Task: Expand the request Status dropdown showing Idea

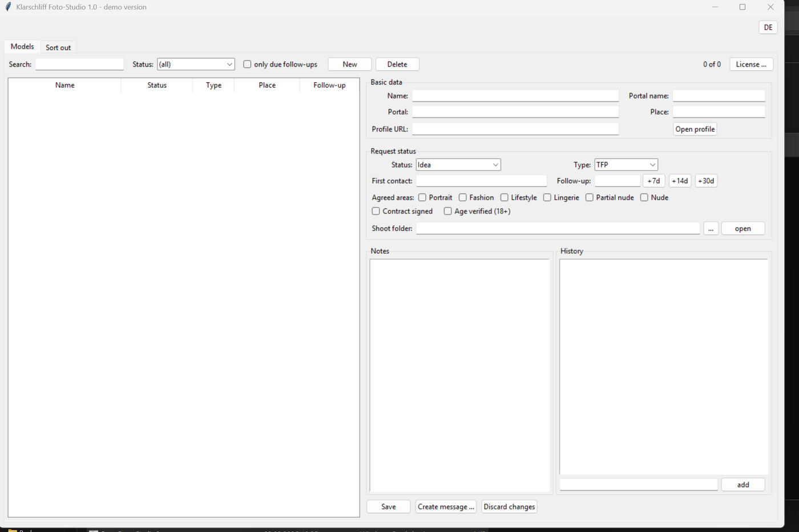Action: coord(458,165)
